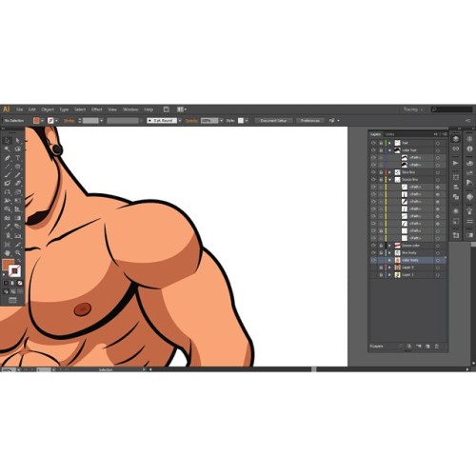This screenshot has height=476, width=476.
Task: Hide the color hair layer
Action: pos(373,150)
